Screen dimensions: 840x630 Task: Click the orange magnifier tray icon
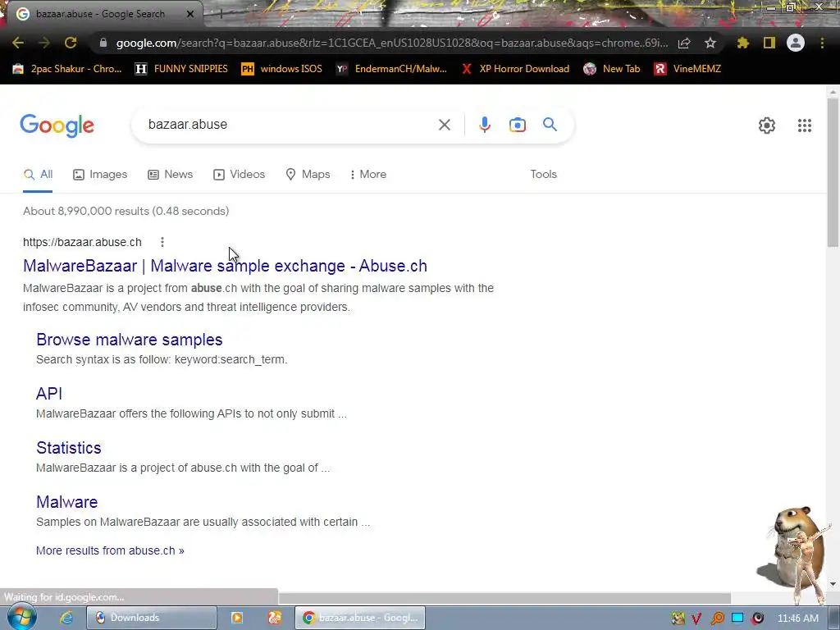tap(717, 619)
